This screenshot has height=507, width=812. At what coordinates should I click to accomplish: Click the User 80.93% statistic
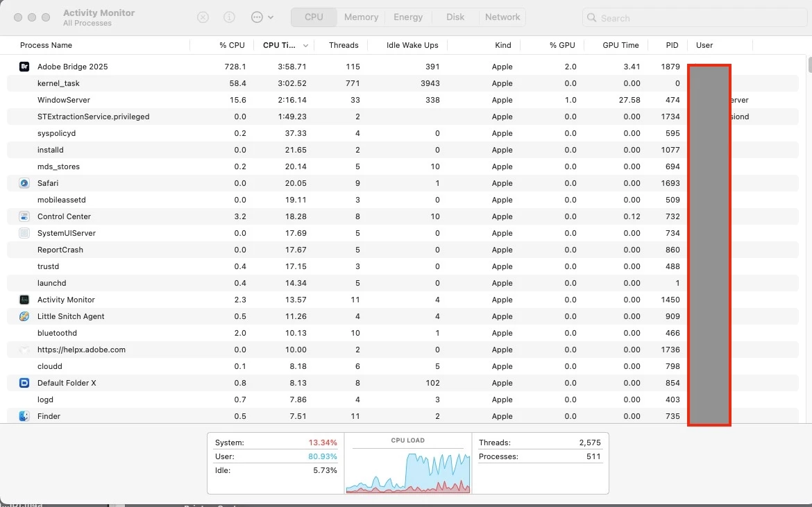(x=276, y=457)
